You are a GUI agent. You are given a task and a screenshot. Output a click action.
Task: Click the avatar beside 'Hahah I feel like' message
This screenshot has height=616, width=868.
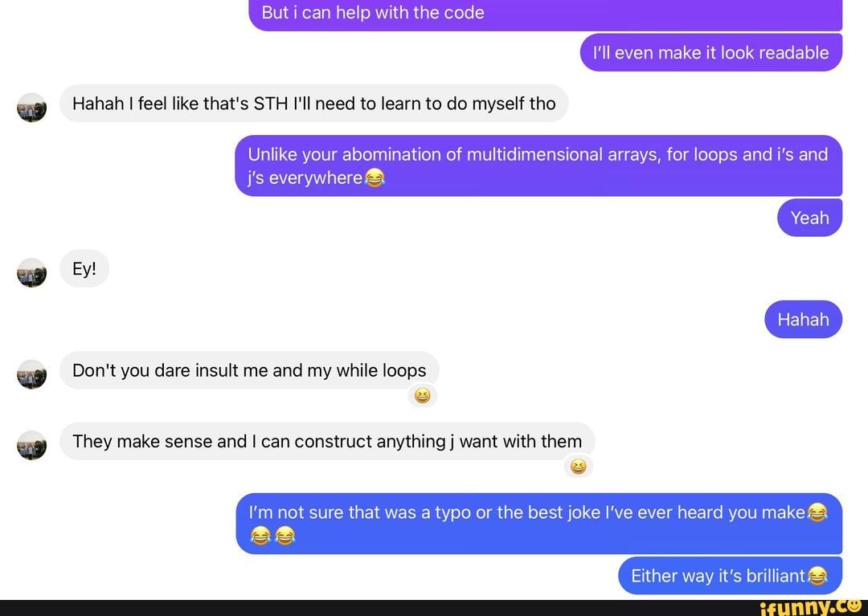31,108
